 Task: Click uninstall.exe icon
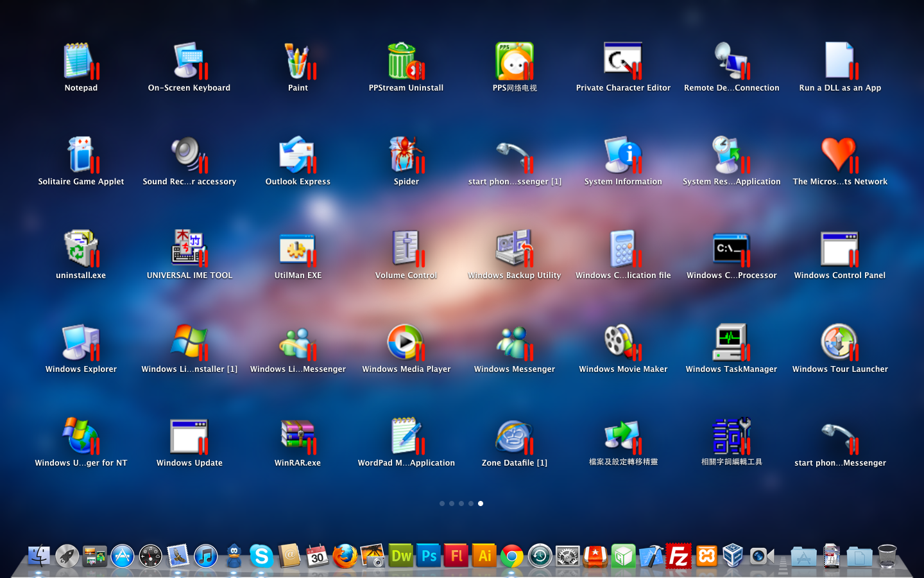click(x=81, y=249)
